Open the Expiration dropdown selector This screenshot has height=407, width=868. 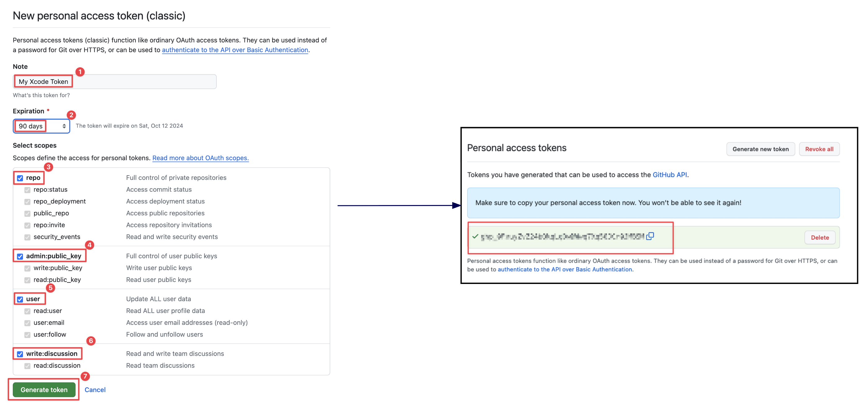tap(41, 126)
